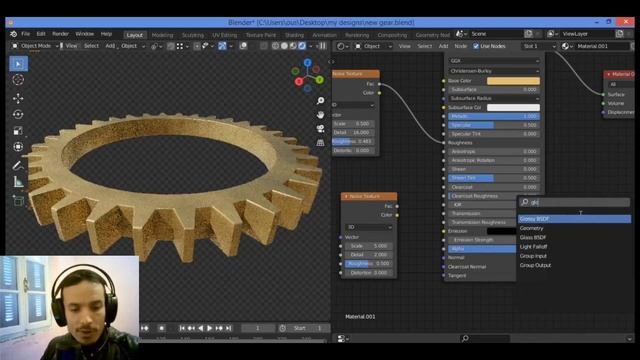Open node editor Add menu

tap(443, 46)
